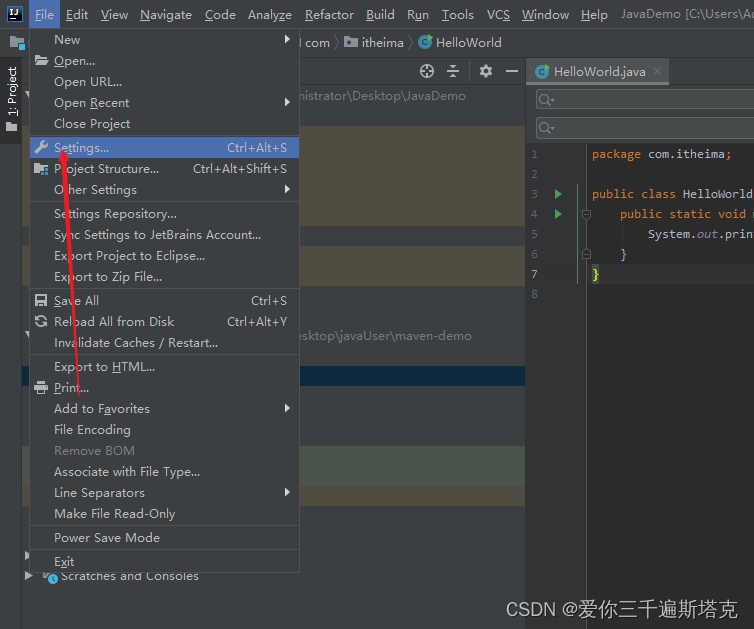Switch to HelloWorld.java editor tab

599,72
